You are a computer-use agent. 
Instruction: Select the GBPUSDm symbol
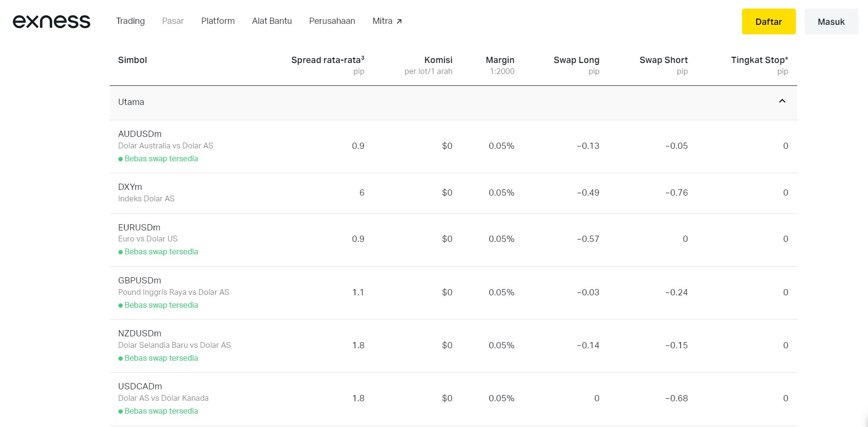(139, 281)
